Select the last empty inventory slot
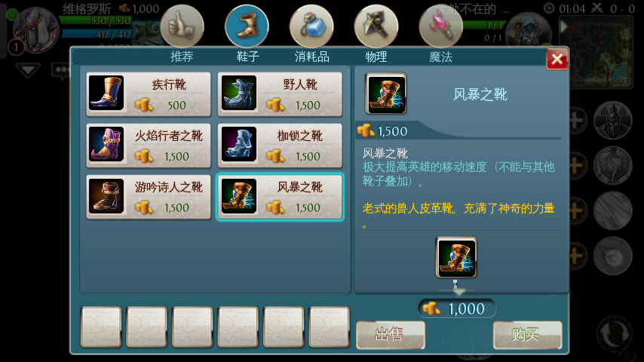 329,327
